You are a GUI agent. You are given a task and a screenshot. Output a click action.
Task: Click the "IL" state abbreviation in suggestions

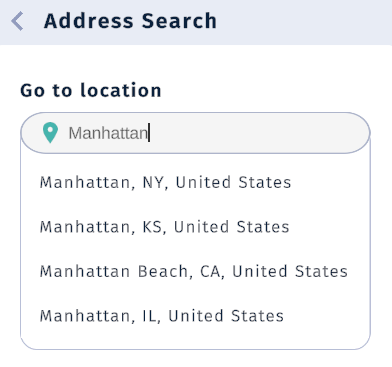click(149, 316)
